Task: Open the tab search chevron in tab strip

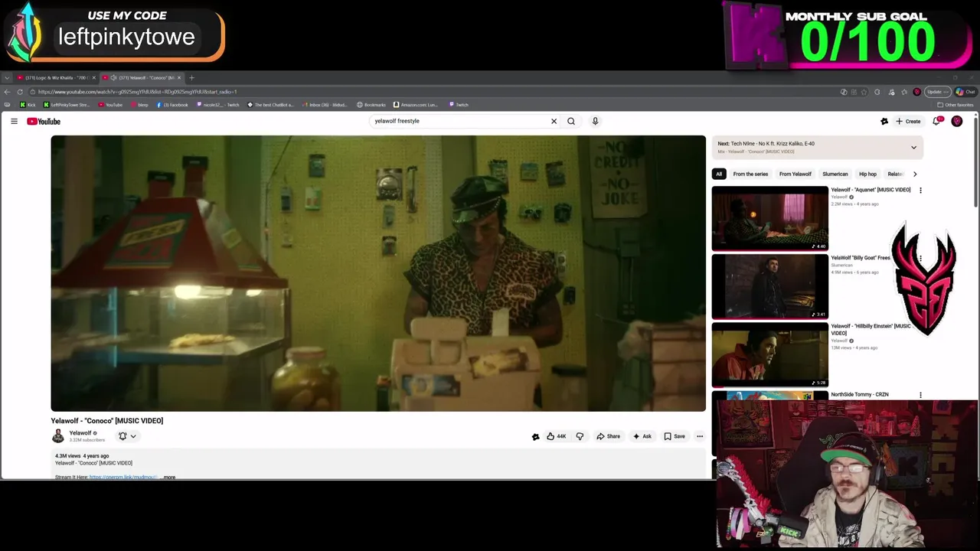Action: 7,77
